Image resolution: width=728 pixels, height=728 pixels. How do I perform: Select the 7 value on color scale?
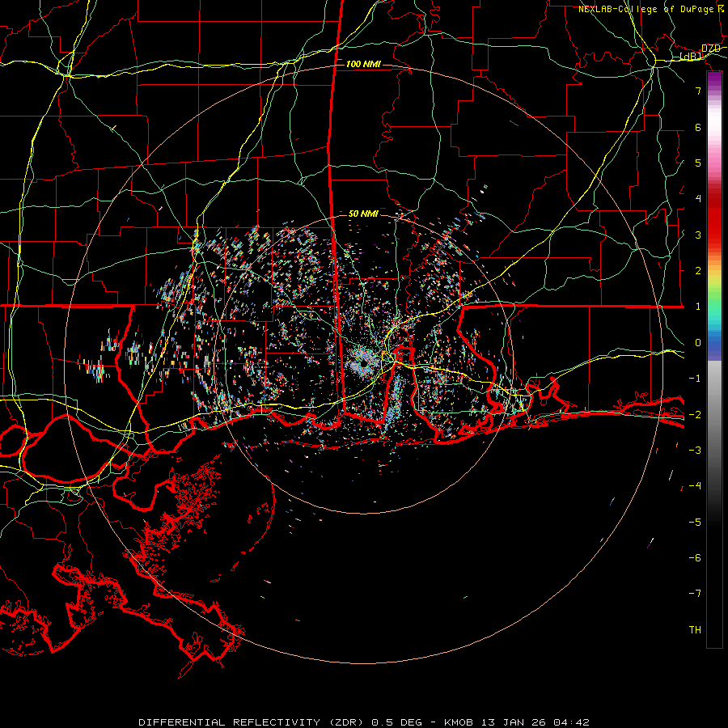click(698, 91)
